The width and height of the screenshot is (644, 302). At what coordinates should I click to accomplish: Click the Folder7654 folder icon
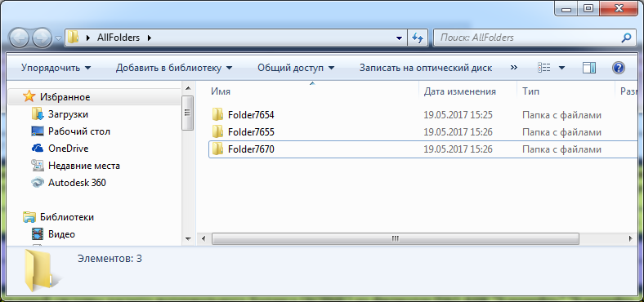click(217, 114)
